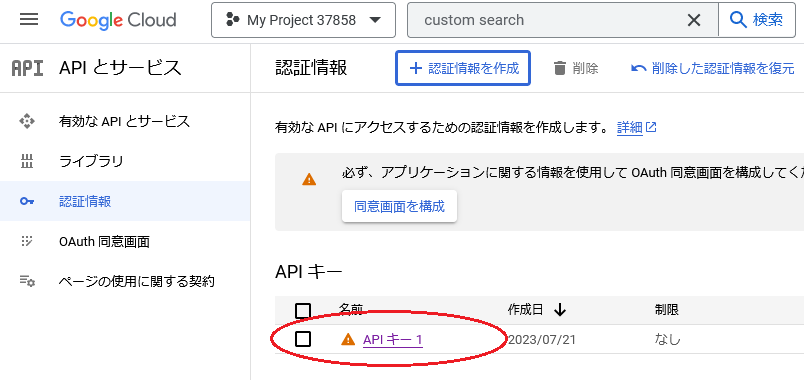The image size is (804, 380).
Task: Click the ライブラリ library icon
Action: (x=27, y=162)
